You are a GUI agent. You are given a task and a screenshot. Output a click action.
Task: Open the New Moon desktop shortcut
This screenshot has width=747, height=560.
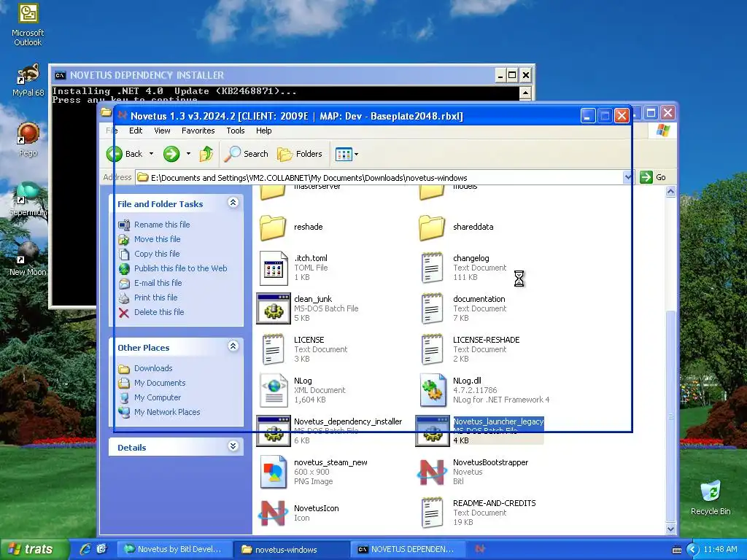(28, 259)
